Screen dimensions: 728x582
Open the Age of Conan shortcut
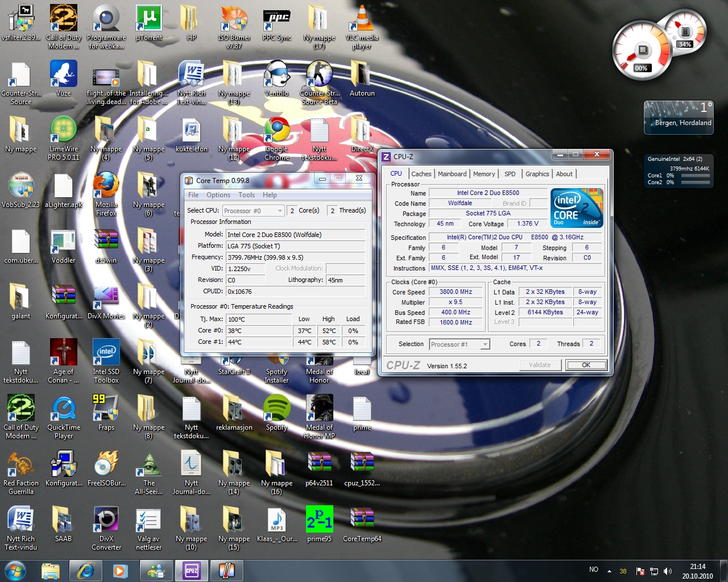(x=64, y=361)
